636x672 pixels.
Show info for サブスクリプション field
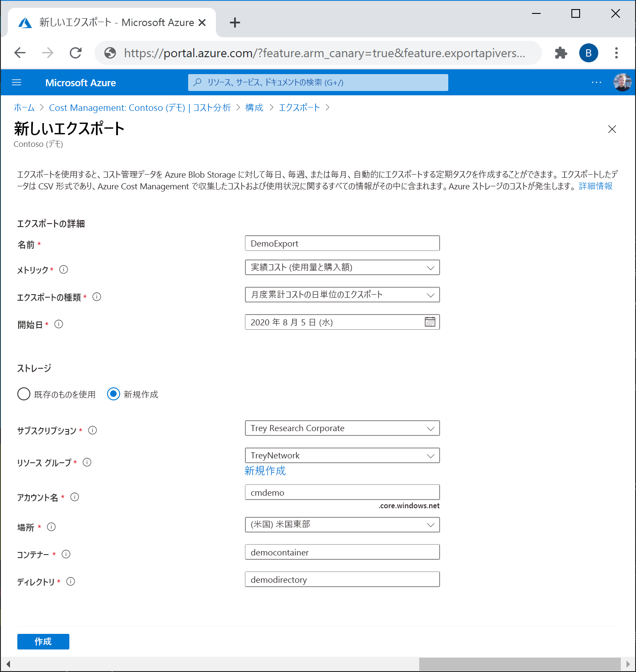tap(93, 430)
